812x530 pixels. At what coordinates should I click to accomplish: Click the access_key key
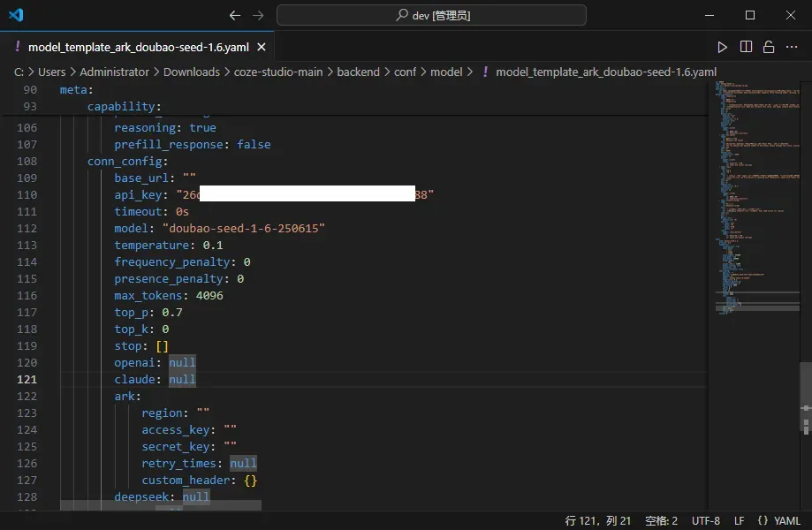click(176, 429)
